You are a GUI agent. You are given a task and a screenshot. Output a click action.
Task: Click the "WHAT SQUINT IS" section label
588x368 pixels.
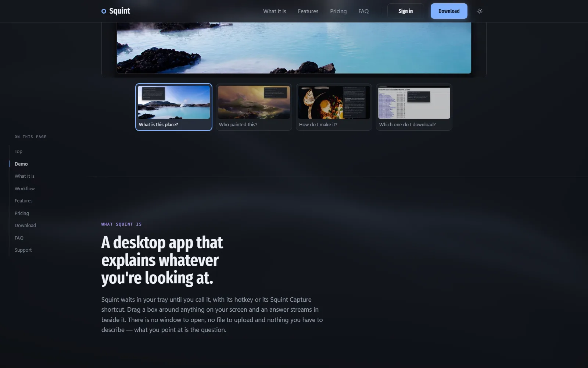(x=121, y=224)
